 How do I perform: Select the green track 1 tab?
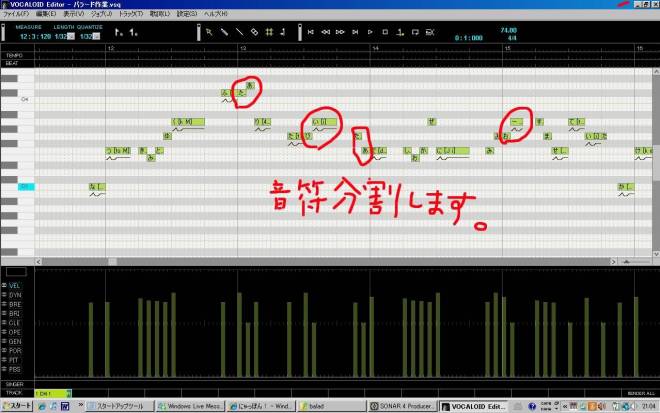(53, 394)
